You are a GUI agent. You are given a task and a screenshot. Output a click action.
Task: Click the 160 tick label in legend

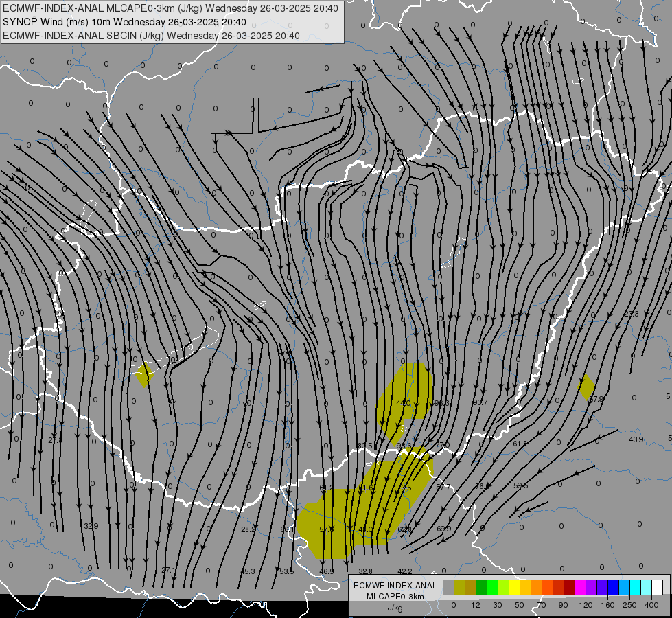click(607, 605)
